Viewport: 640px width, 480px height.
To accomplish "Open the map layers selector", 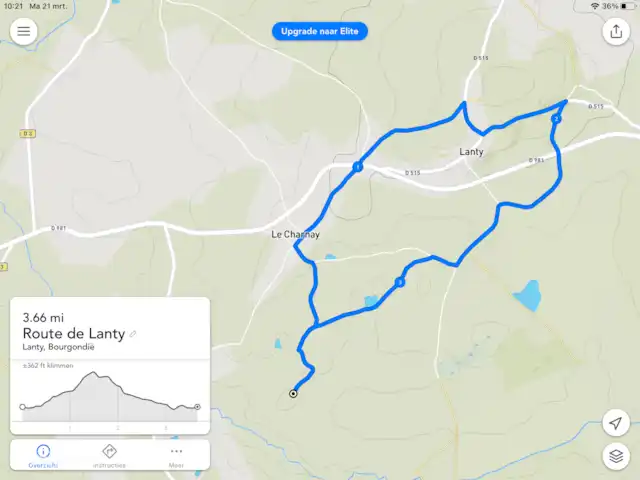I will tap(616, 456).
